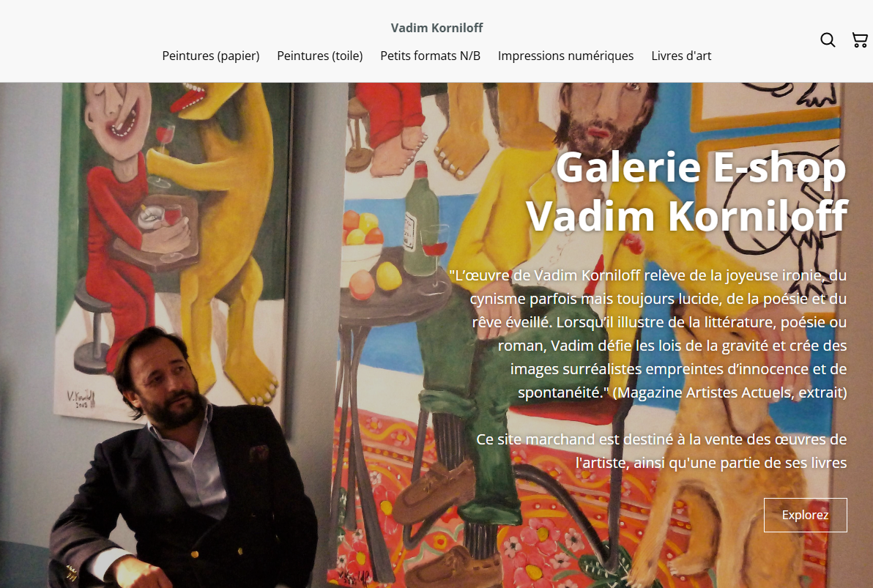
Task: Click the artist signature on left painting
Action: [81, 398]
